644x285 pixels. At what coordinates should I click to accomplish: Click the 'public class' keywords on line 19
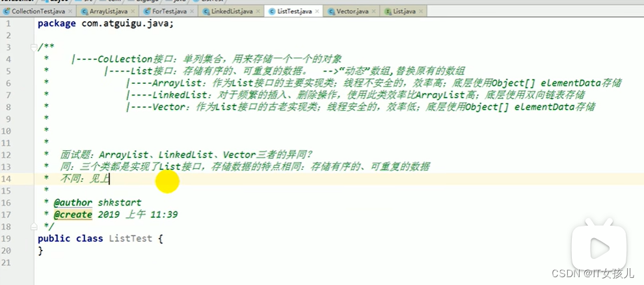70,238
